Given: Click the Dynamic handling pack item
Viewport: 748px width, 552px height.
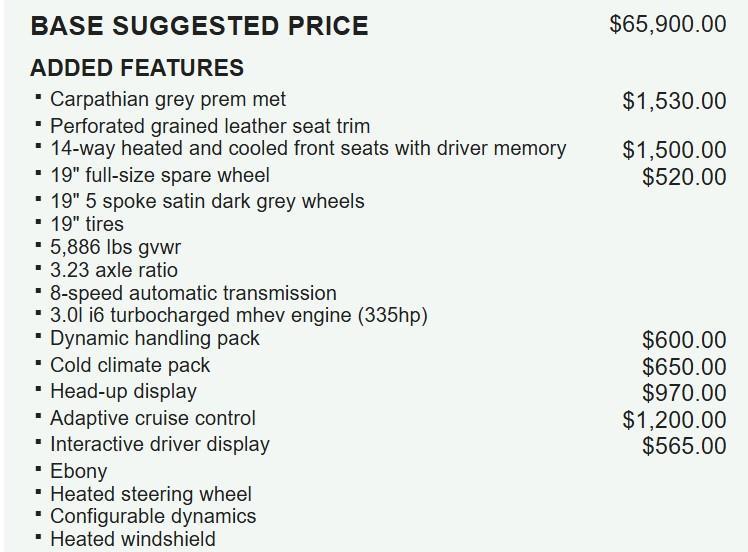Looking at the screenshot, I should point(154,339).
